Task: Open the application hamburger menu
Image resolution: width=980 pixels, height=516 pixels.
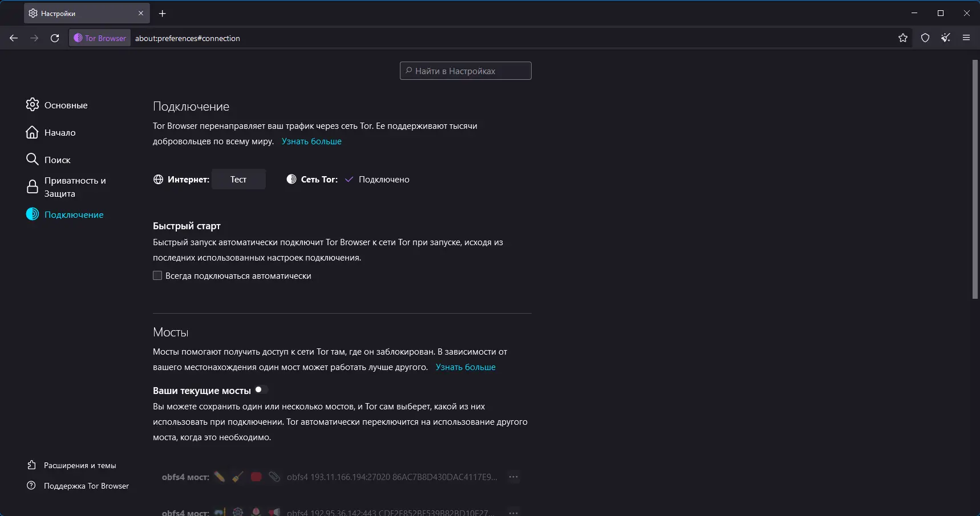Action: click(966, 38)
